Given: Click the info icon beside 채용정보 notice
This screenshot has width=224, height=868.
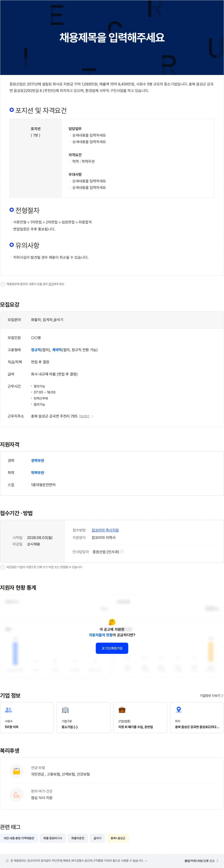Looking at the screenshot, I should (3, 284).
